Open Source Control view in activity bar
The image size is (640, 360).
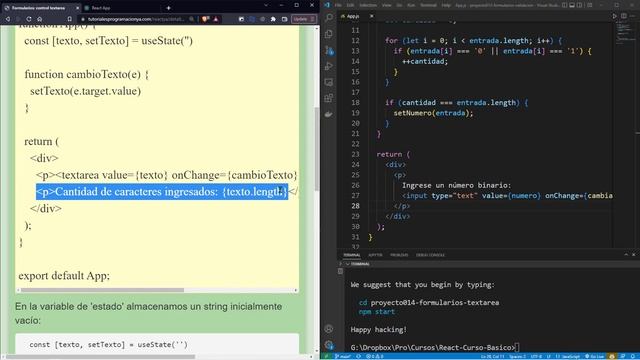coord(329,51)
